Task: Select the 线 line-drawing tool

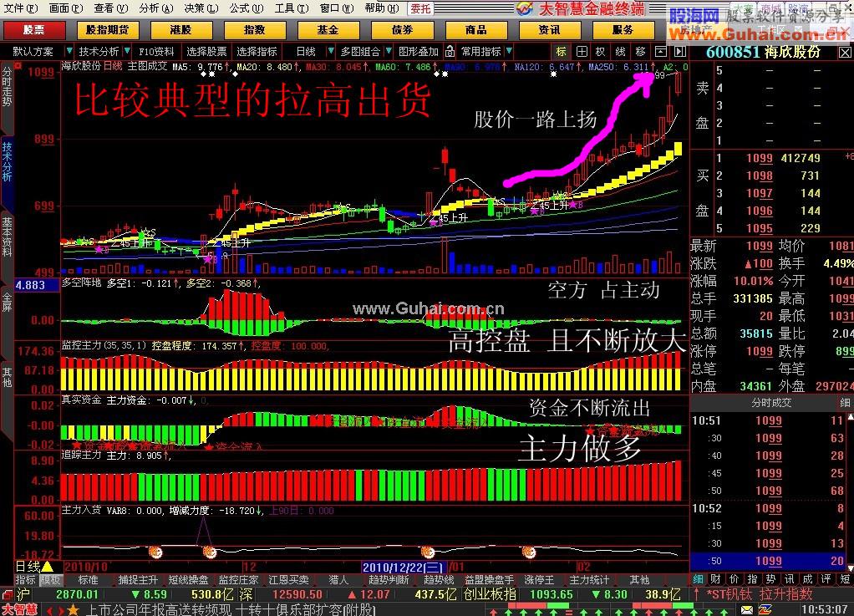Action: (620, 52)
